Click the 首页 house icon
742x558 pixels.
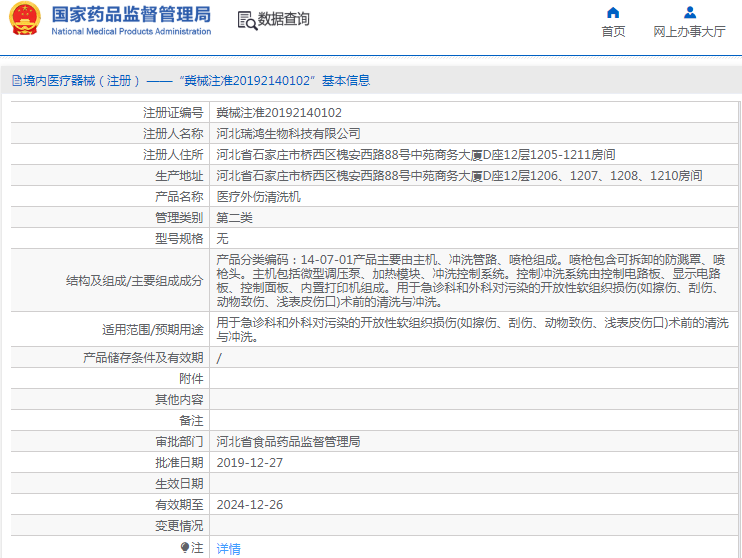(x=613, y=13)
